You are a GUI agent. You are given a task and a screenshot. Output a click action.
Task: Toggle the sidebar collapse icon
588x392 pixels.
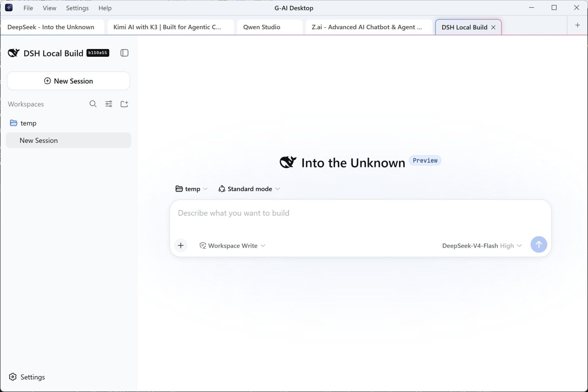(x=124, y=53)
